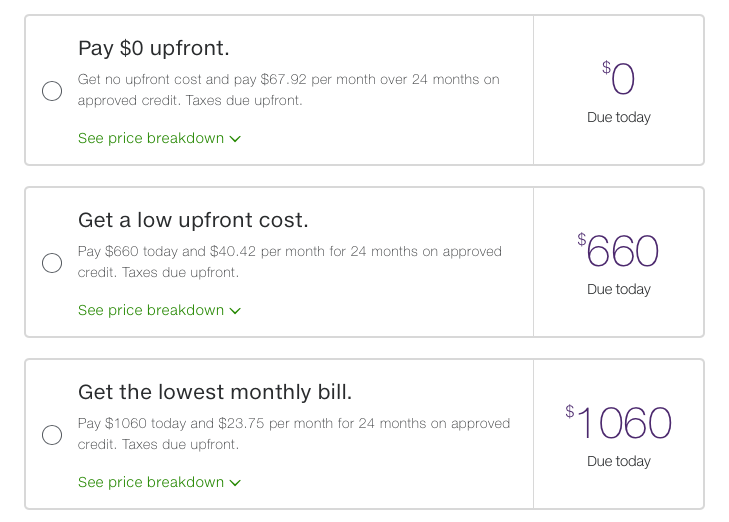
Task: Click the large $660 due today amount
Action: (x=620, y=251)
